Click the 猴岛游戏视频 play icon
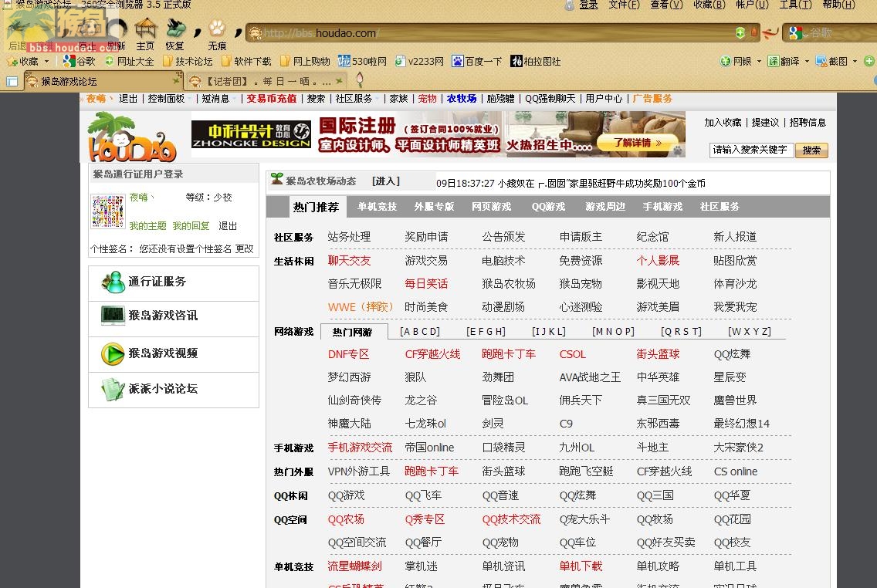877x588 pixels. point(113,354)
